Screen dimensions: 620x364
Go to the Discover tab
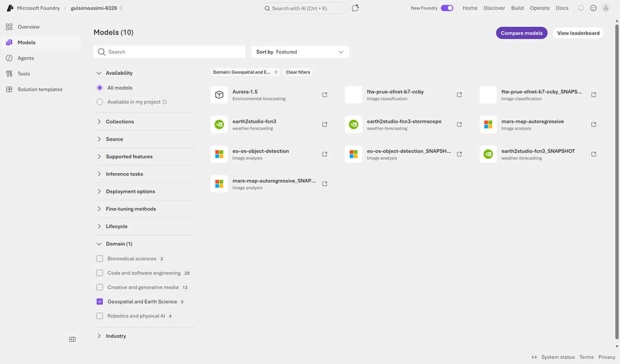point(494,8)
